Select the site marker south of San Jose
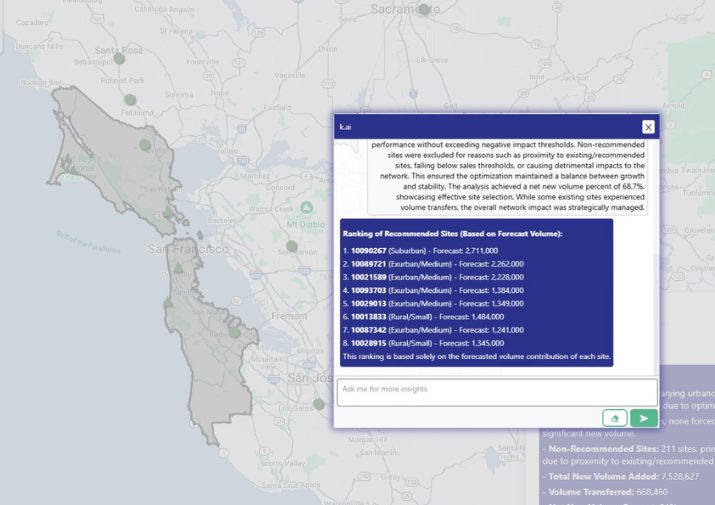Image resolution: width=715 pixels, height=505 pixels. pyautogui.click(x=318, y=405)
